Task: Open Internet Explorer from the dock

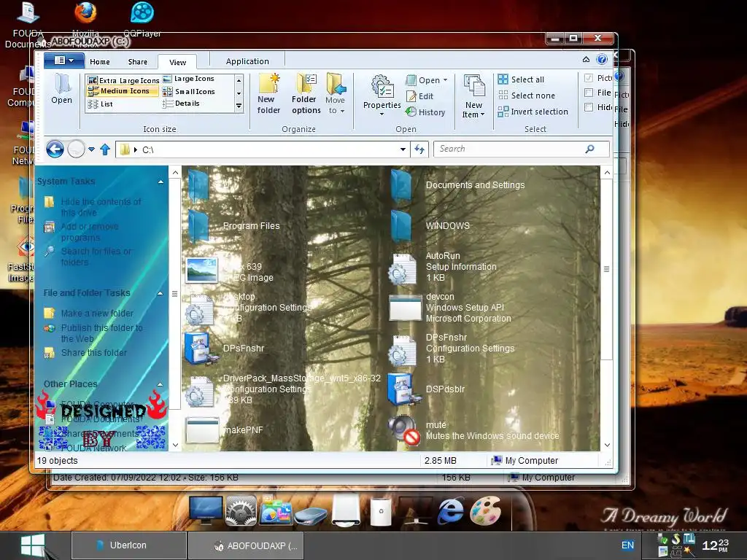Action: pos(449,511)
